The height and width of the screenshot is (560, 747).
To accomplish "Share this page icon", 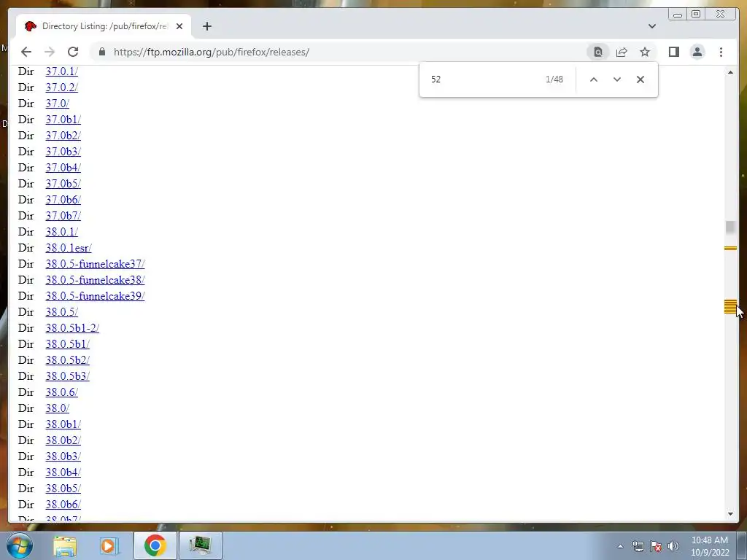I will (x=622, y=52).
